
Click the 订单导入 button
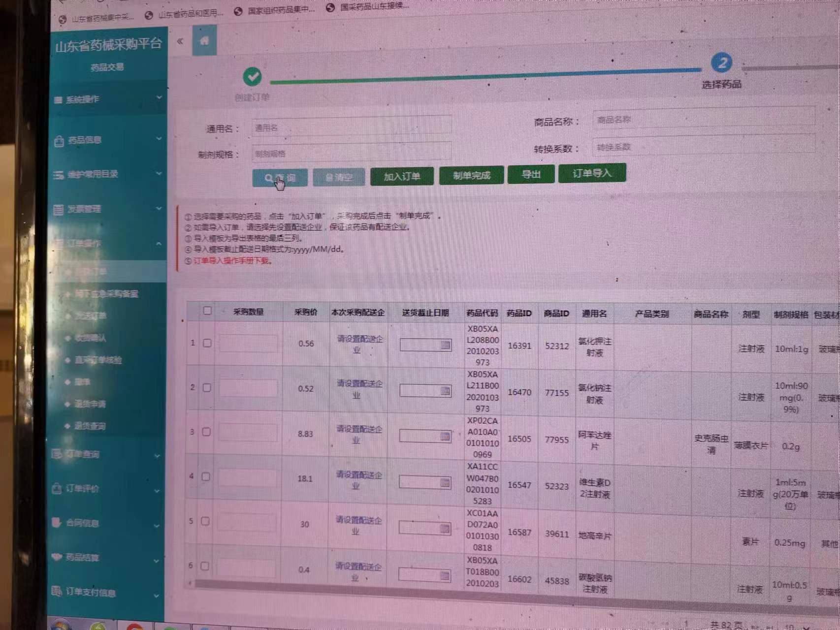tap(592, 173)
